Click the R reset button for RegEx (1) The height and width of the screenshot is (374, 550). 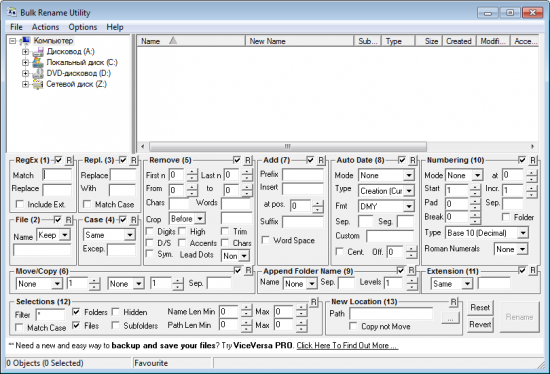click(69, 160)
